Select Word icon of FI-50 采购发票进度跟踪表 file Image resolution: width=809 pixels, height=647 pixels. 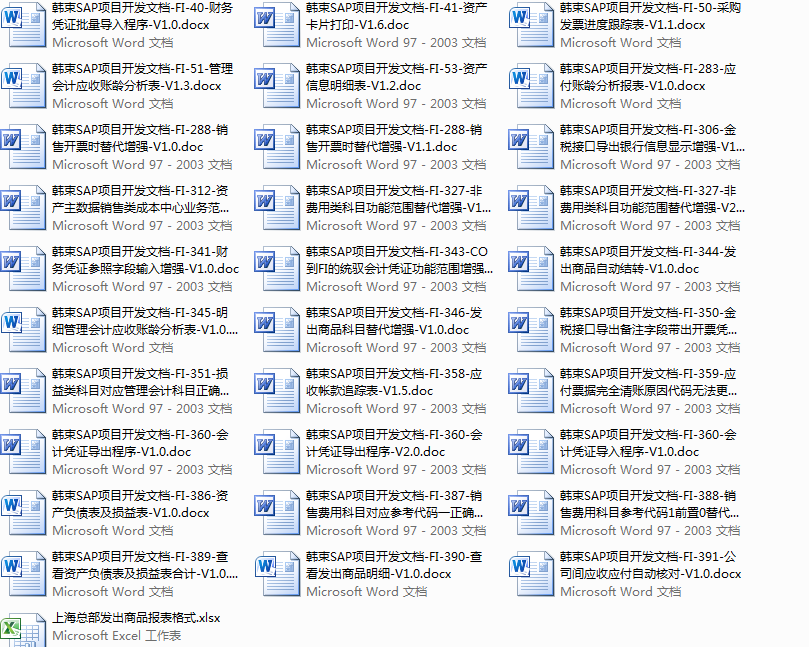point(531,24)
